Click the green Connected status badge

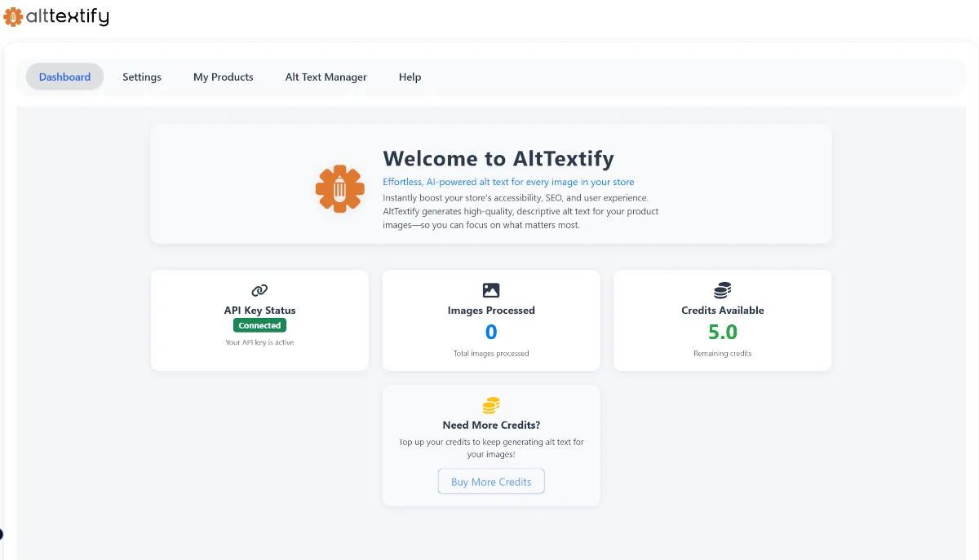259,324
